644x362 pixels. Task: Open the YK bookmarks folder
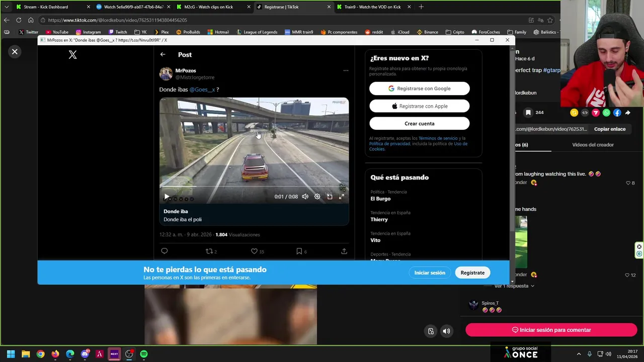click(140, 32)
